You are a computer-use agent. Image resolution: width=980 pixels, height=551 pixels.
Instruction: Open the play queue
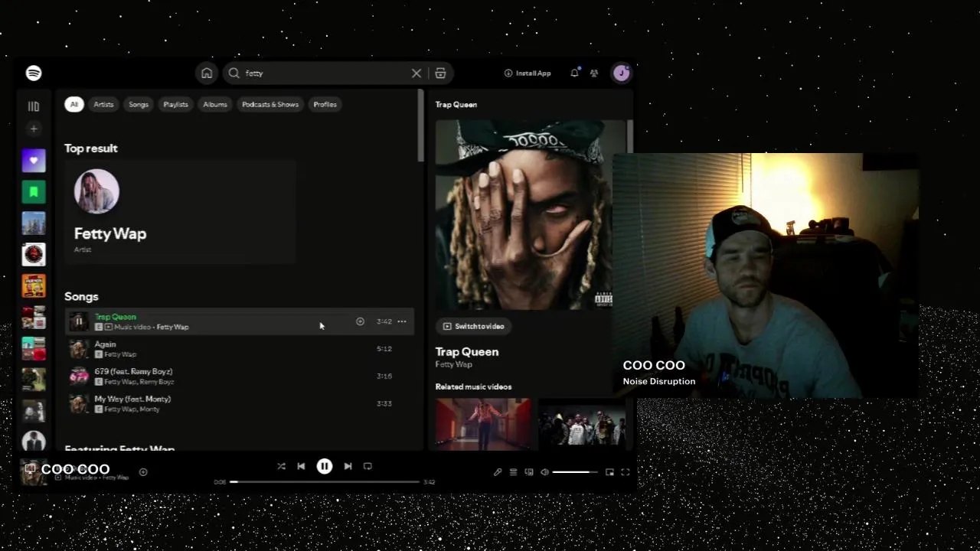513,472
